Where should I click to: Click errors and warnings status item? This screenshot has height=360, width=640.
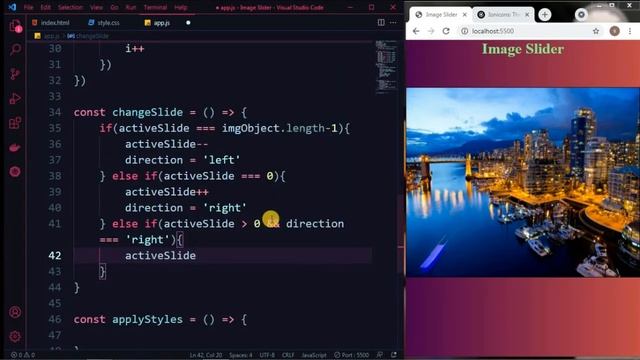[23, 355]
